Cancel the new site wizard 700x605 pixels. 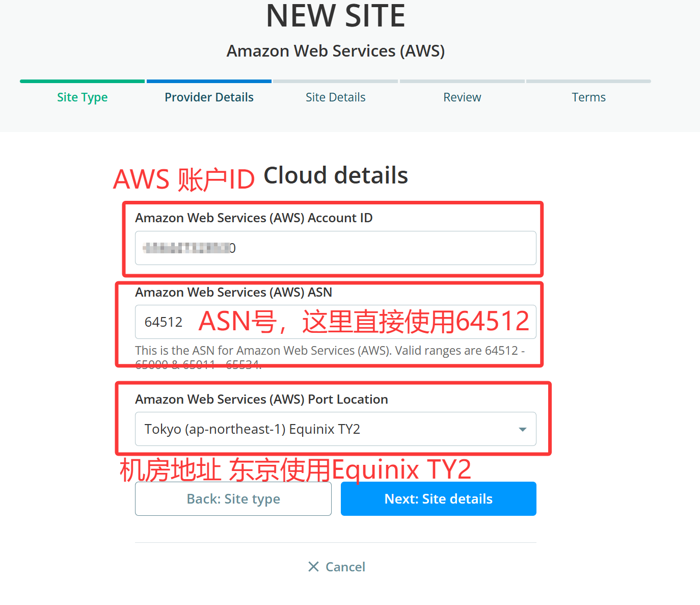[337, 567]
